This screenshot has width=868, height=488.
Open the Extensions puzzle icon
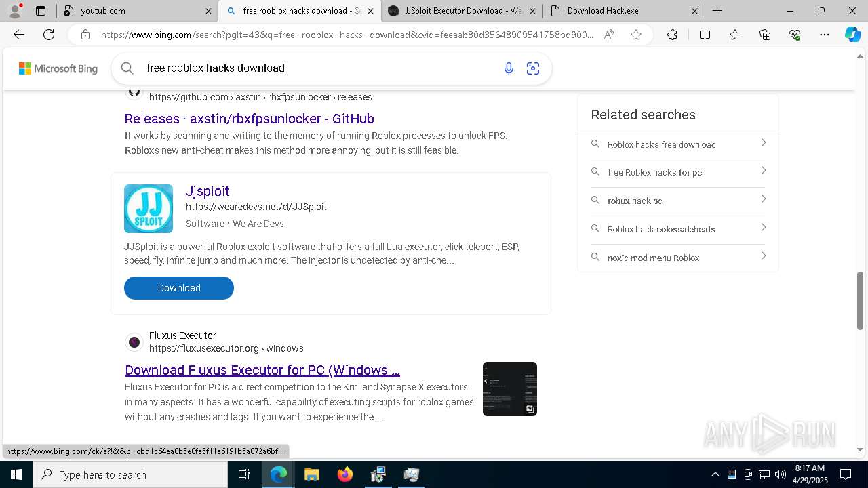point(672,35)
